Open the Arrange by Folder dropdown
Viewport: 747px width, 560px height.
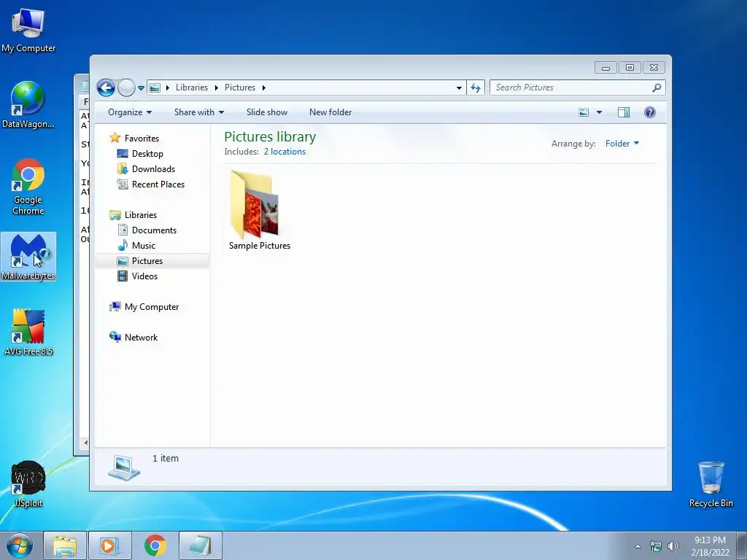pos(622,144)
